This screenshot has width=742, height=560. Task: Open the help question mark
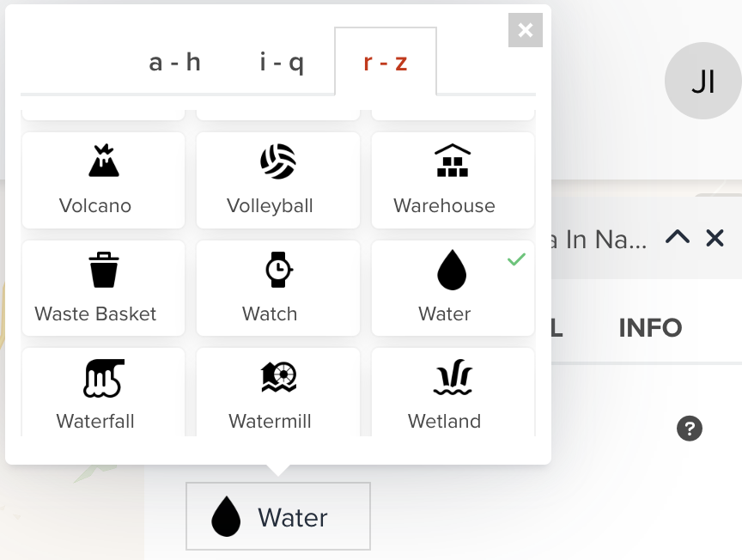tap(689, 428)
